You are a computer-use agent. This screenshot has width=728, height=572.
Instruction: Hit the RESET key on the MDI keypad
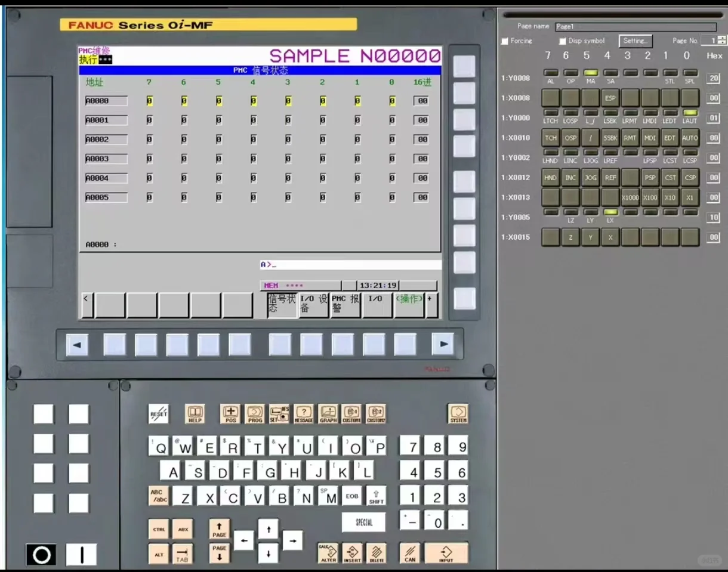(x=159, y=413)
